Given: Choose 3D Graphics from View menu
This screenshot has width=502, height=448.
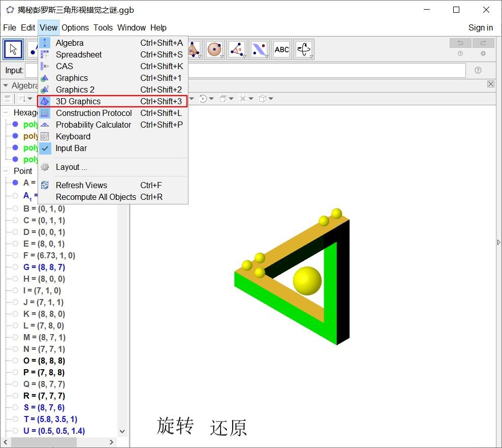Looking at the screenshot, I should click(x=78, y=101).
